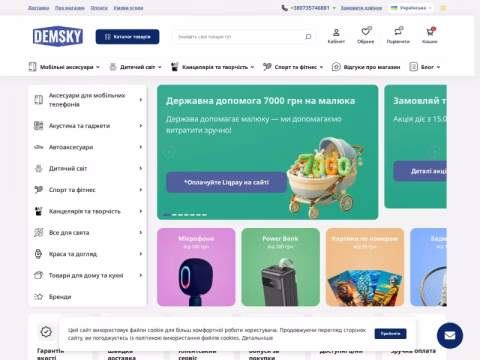
Task: Click the phone handset icon in the top bar
Action: (284, 8)
